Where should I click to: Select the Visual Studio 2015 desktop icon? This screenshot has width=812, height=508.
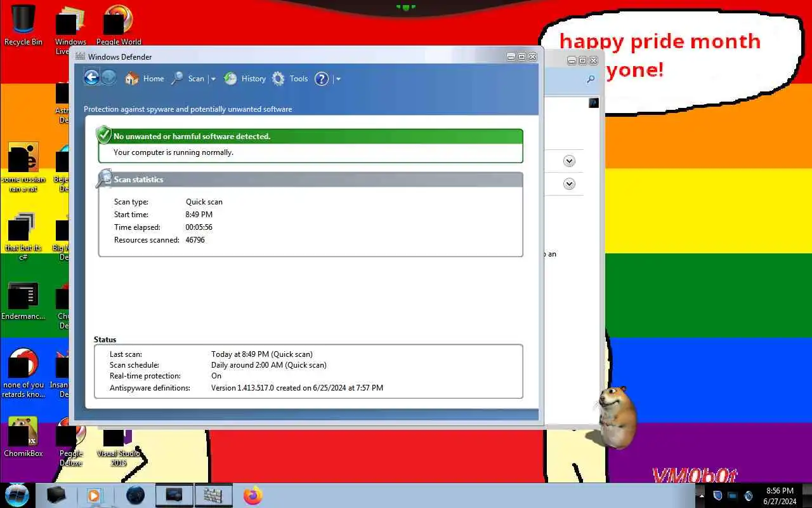[x=119, y=446]
